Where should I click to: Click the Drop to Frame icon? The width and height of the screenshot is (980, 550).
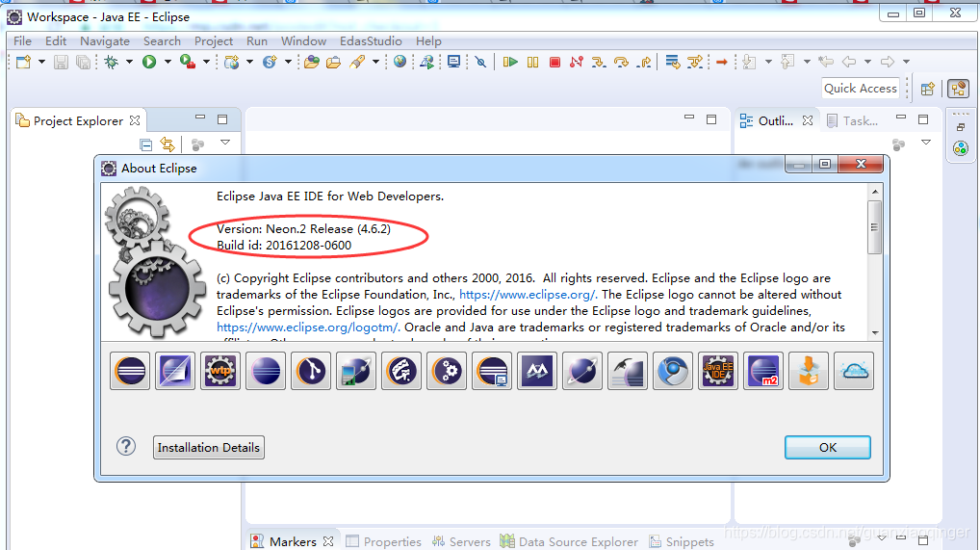coord(673,62)
